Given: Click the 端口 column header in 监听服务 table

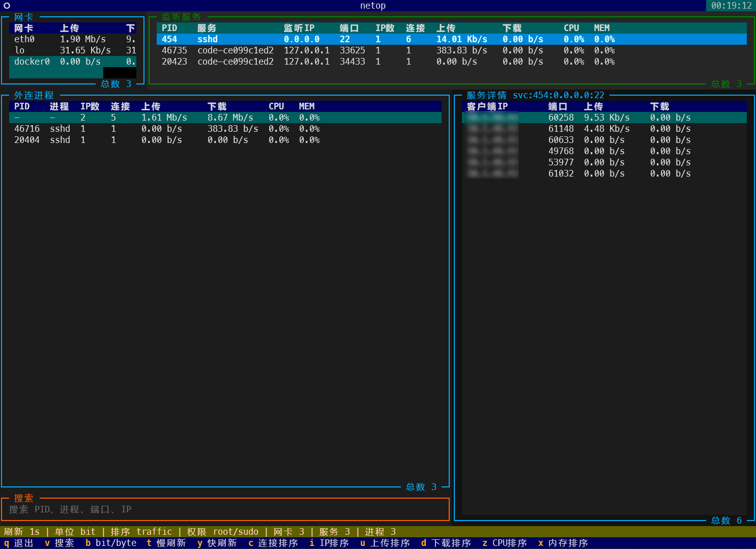Looking at the screenshot, I should coord(350,28).
